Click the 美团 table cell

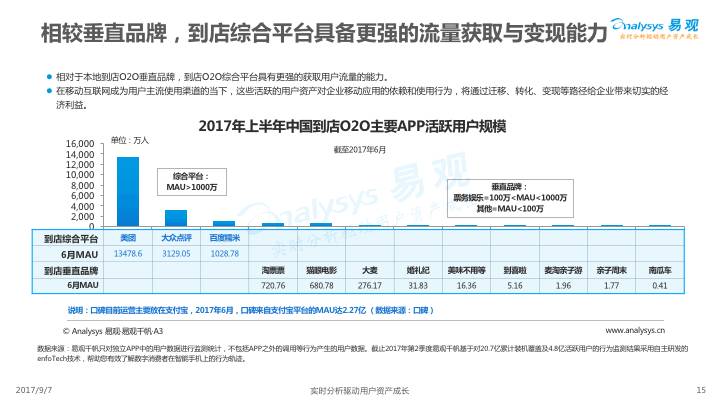[128, 238]
